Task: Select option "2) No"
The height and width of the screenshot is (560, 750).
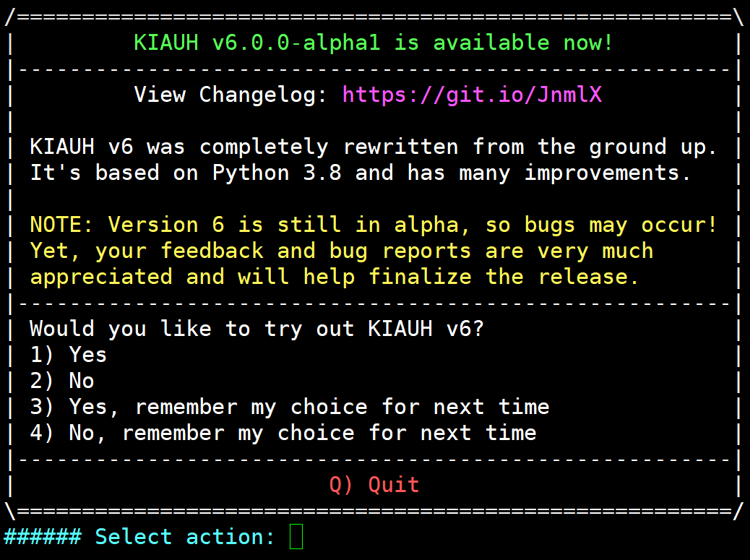Action: (x=62, y=381)
